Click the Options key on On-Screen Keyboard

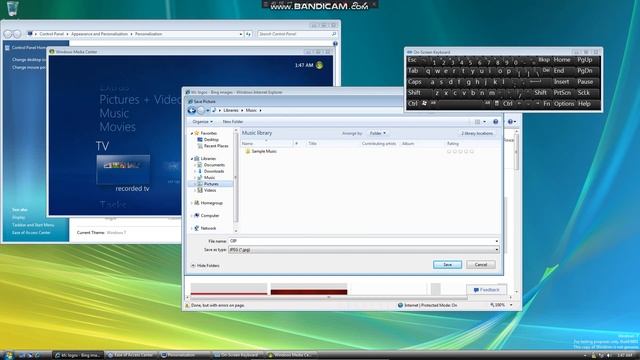click(x=564, y=104)
